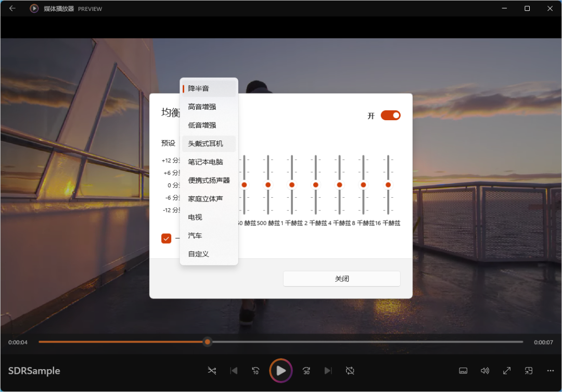Viewport: 562px width, 392px height.
Task: Click the video seek bar thumb
Action: click(208, 342)
